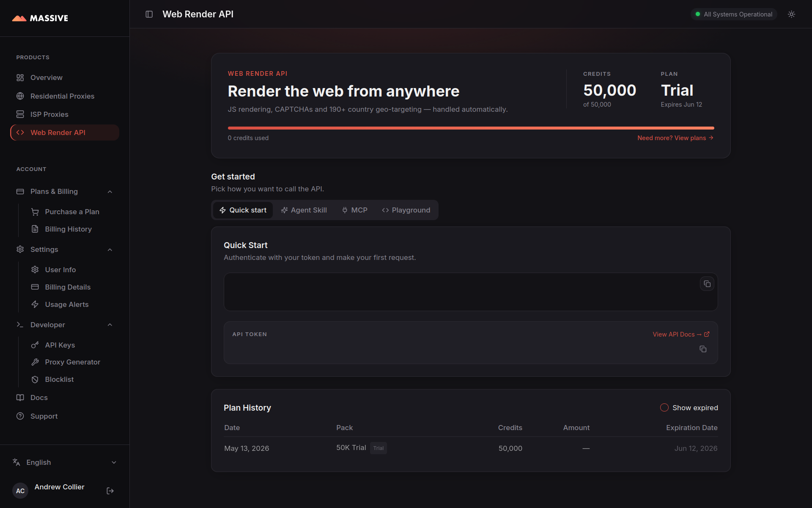Viewport: 812px width, 508px height.
Task: Click the credits usage progress bar
Action: pos(471,128)
